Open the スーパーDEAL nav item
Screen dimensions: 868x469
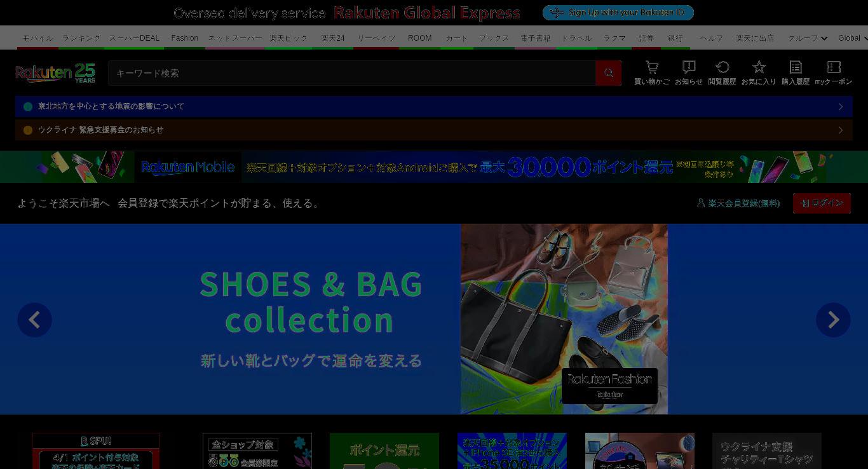(134, 38)
